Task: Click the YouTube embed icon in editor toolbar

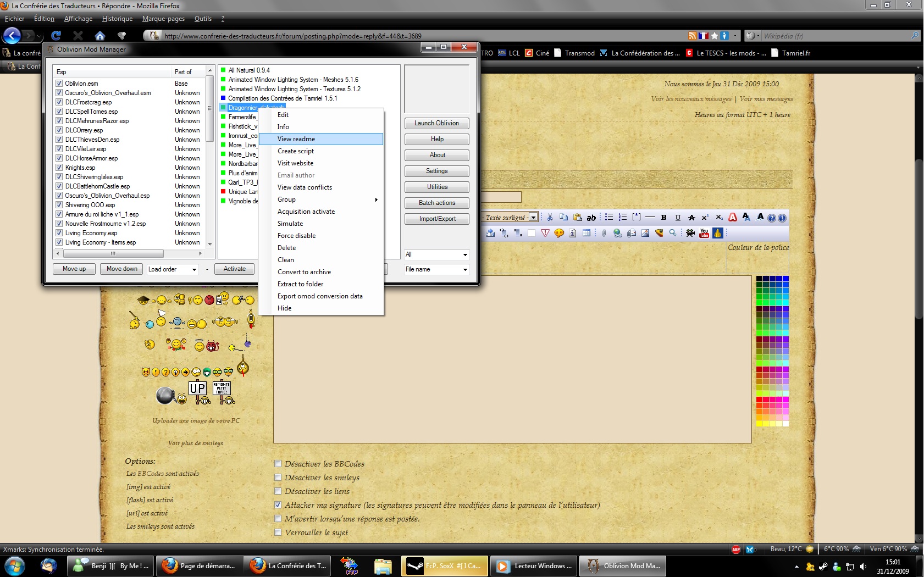Action: tap(704, 233)
